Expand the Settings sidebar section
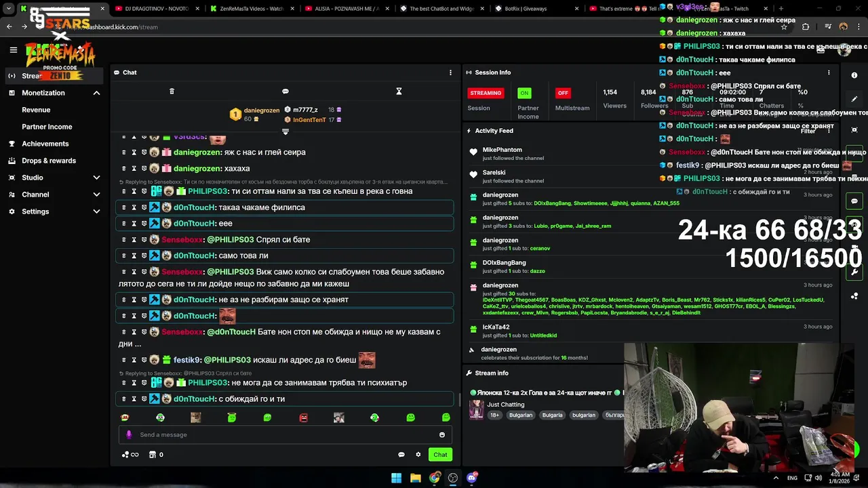 click(x=96, y=211)
